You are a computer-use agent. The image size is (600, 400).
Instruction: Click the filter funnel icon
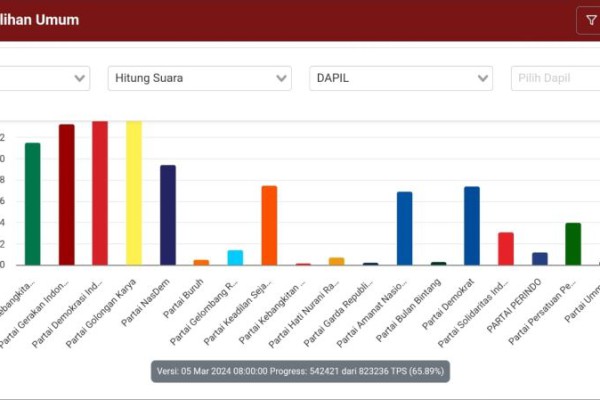(x=591, y=20)
